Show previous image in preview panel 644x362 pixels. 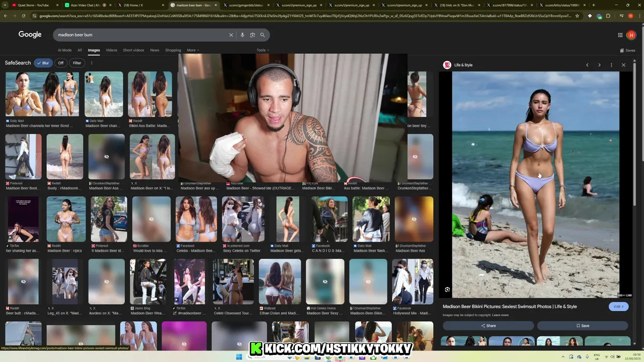[587, 65]
